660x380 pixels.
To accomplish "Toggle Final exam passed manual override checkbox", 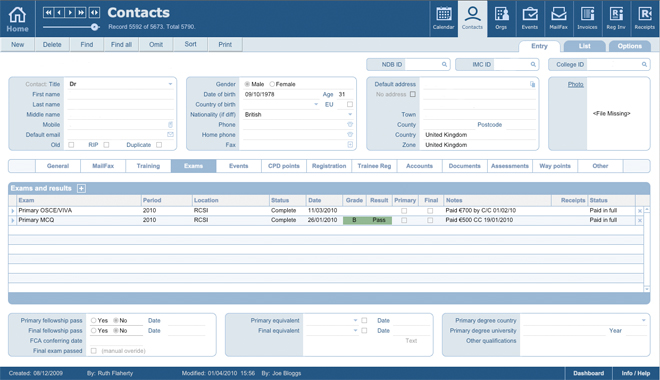I will (x=93, y=351).
